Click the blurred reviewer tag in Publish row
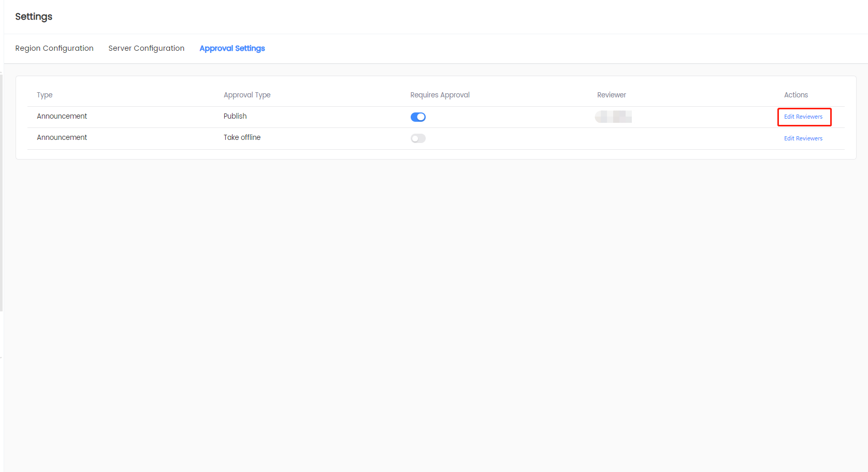Screen dimensions: 868x472 click(x=613, y=117)
